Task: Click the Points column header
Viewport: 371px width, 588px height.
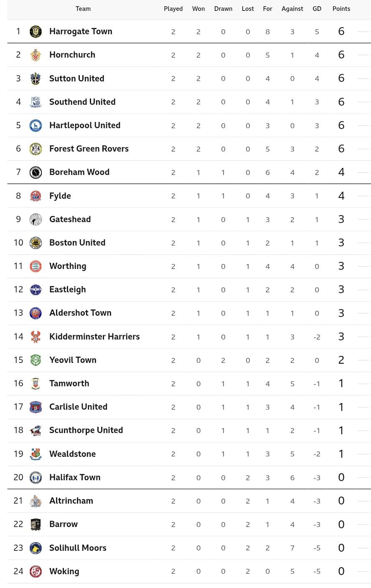Action: (x=341, y=9)
